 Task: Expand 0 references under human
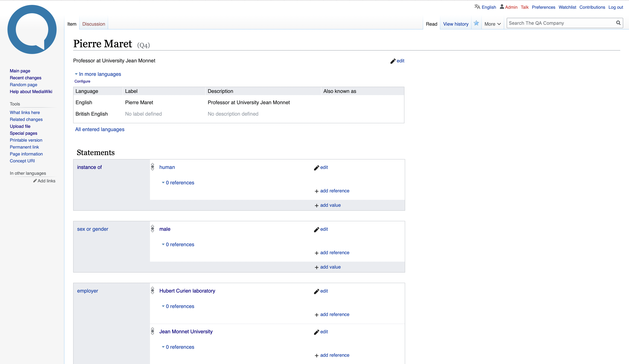pyautogui.click(x=178, y=183)
